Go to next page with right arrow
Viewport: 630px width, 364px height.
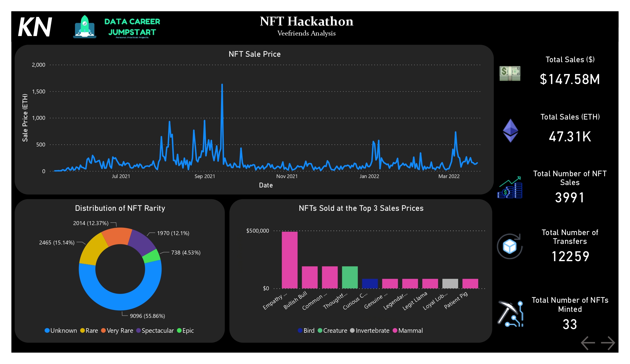(608, 343)
